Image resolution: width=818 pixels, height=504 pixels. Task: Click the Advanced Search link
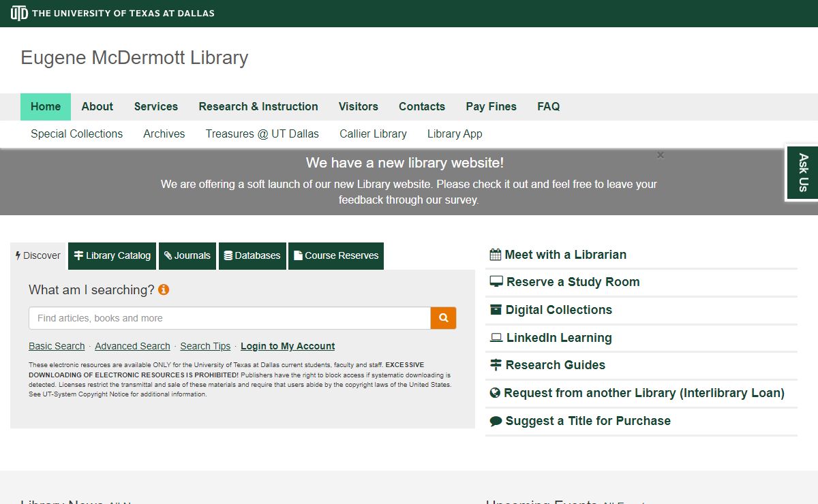coord(132,346)
